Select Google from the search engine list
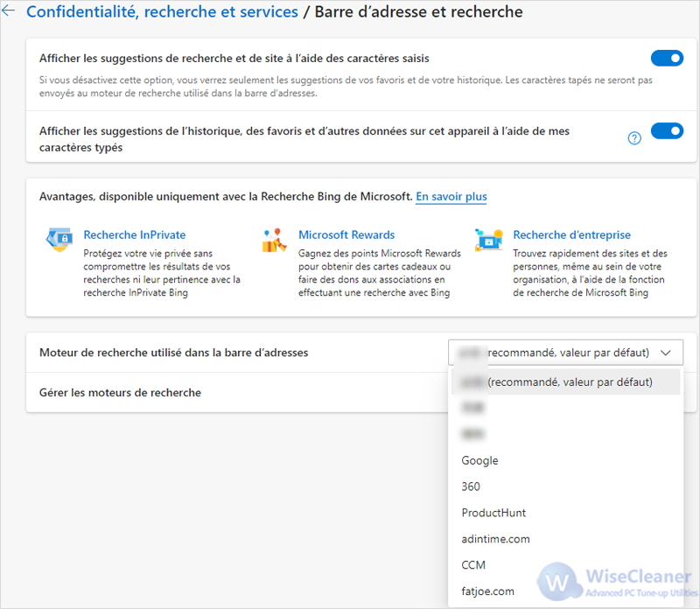 [x=565, y=460]
